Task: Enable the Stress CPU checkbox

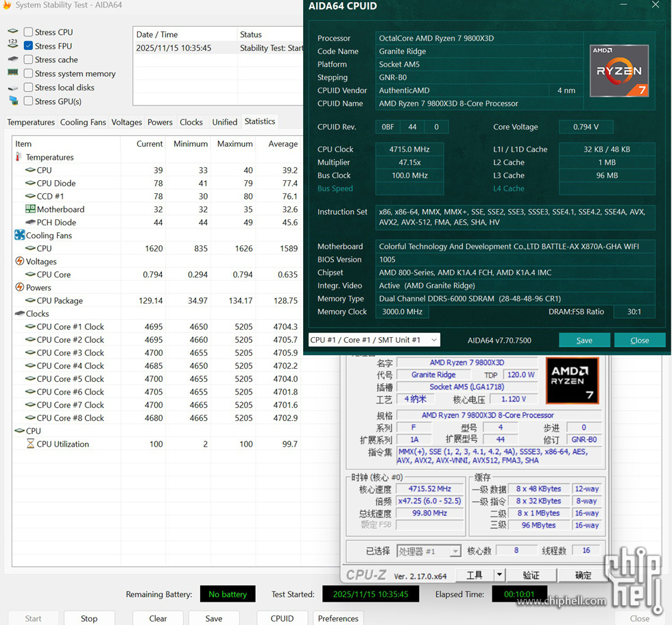Action: pos(28,32)
